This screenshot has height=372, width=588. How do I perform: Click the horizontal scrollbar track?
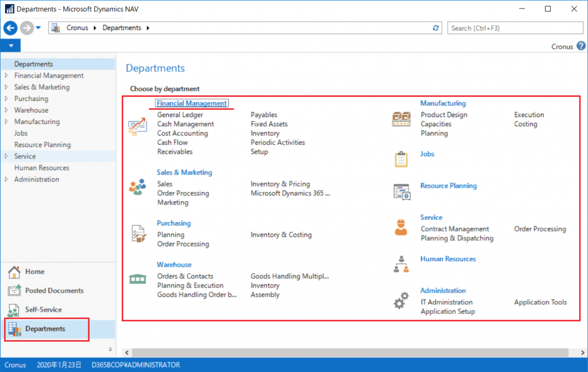click(x=350, y=352)
